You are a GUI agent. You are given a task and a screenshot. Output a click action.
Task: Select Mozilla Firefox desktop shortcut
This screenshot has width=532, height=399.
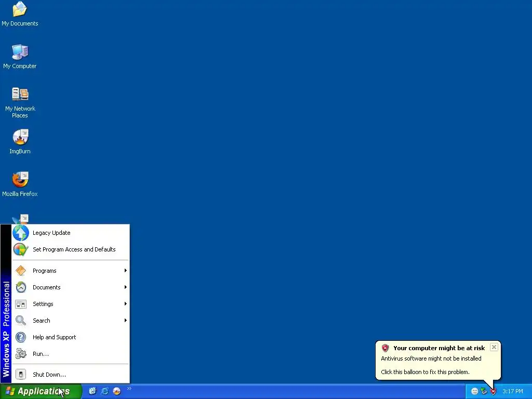pyautogui.click(x=20, y=184)
